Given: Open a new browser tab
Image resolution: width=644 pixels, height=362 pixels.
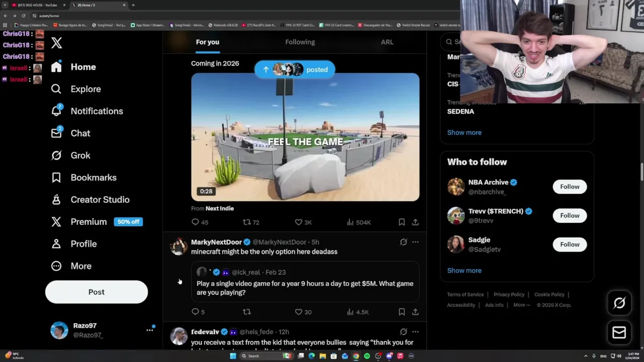Looking at the screenshot, I should [x=133, y=5].
